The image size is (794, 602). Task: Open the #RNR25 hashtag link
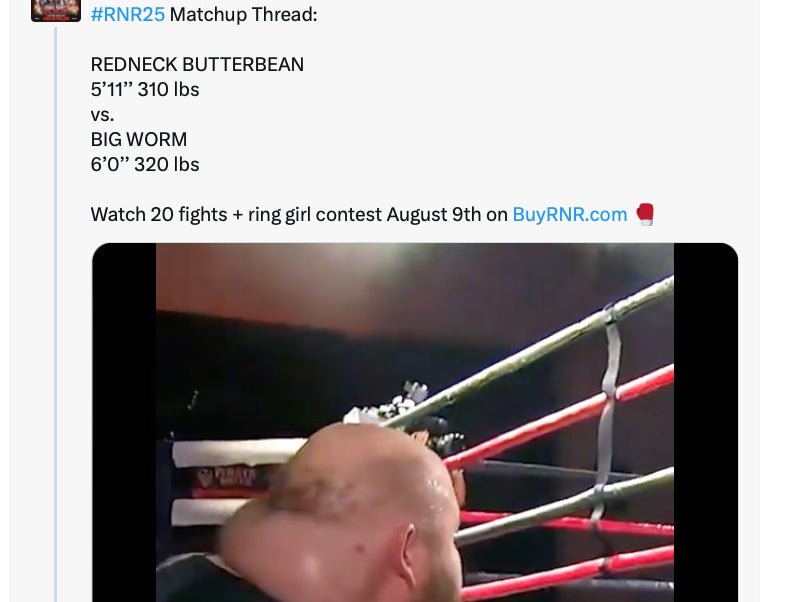(128, 14)
